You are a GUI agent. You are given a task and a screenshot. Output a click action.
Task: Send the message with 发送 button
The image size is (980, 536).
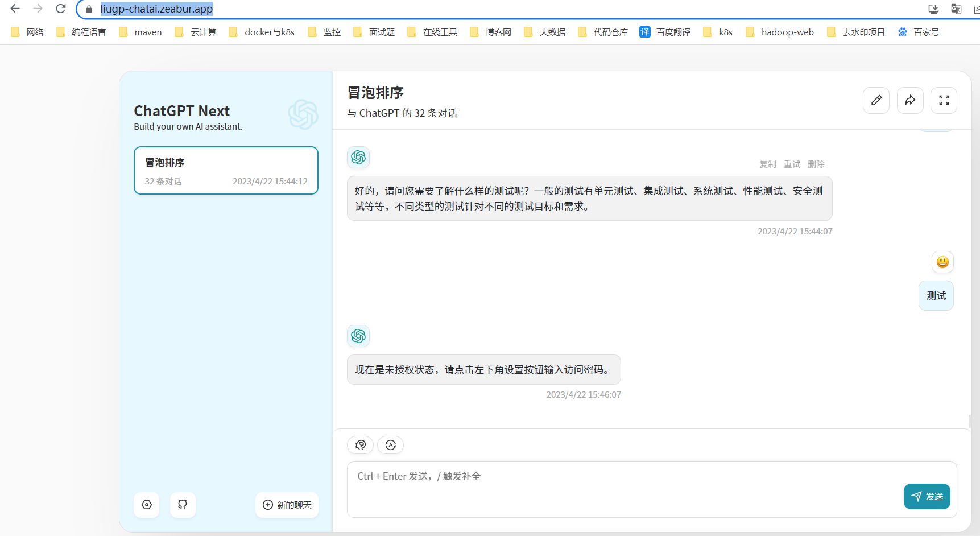pos(927,496)
